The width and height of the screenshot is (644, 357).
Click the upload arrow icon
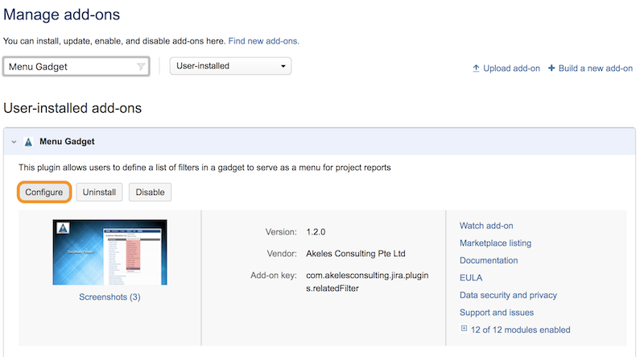(x=476, y=68)
